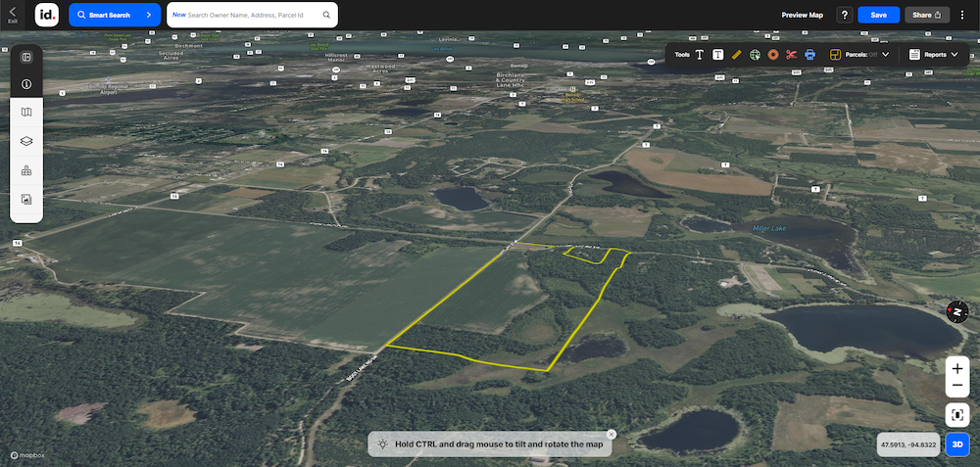Toggle the 3D map view
Screen dimensions: 980x467
click(957, 444)
